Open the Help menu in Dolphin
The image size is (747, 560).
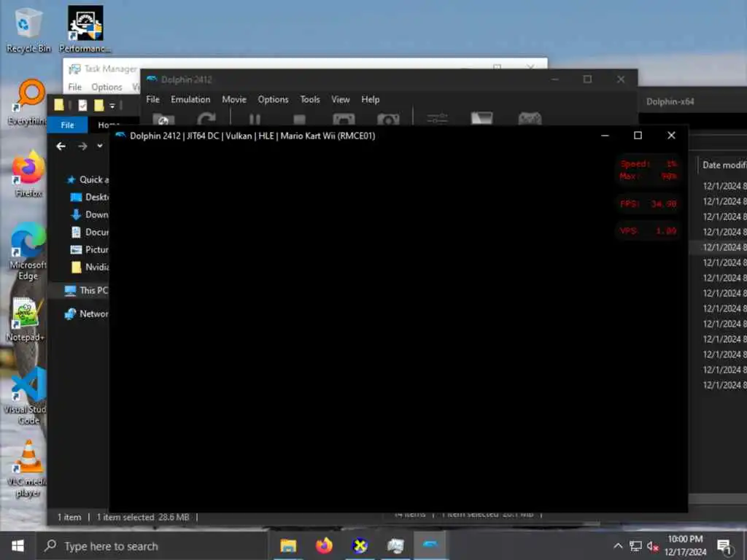(x=370, y=99)
